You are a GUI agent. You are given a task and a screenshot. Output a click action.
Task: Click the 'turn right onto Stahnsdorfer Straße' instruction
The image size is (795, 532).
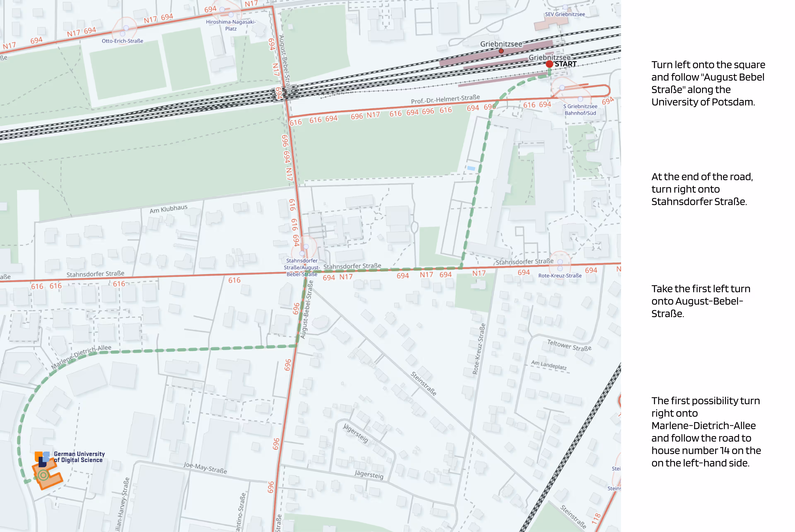click(x=702, y=189)
